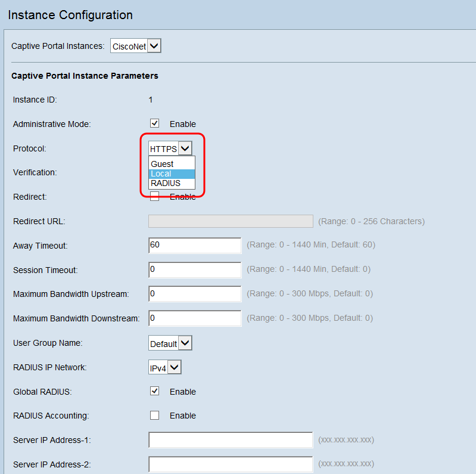Click the Server IP Address-1 field
The width and height of the screenshot is (476, 474).
pos(231,440)
